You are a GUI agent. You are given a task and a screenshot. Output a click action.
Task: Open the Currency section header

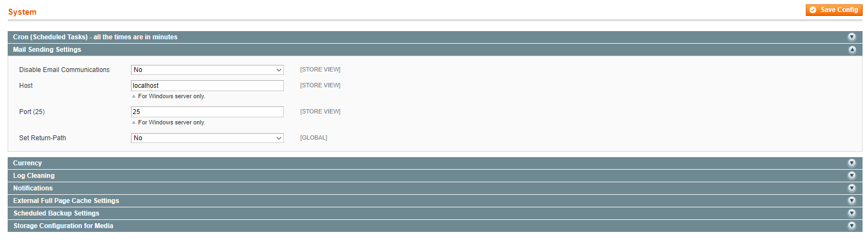[x=435, y=163]
